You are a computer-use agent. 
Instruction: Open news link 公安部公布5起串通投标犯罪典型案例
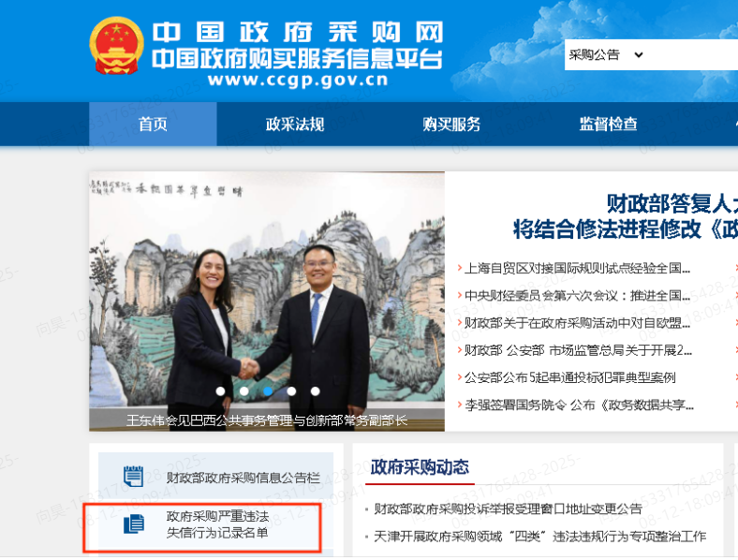pos(570,377)
